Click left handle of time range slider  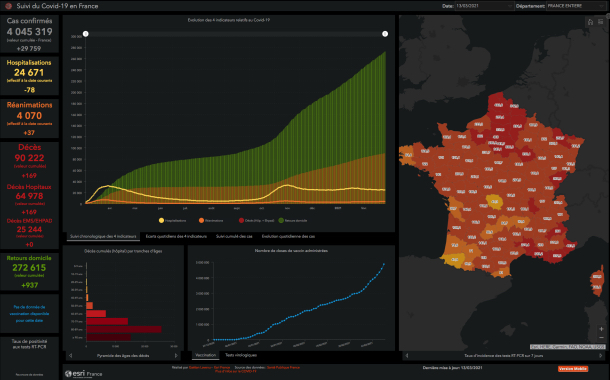[86, 34]
